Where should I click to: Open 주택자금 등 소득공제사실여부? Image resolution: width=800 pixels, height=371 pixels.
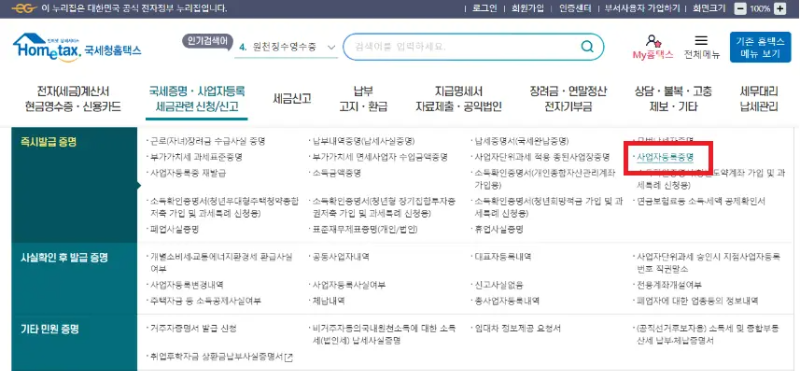tap(205, 301)
